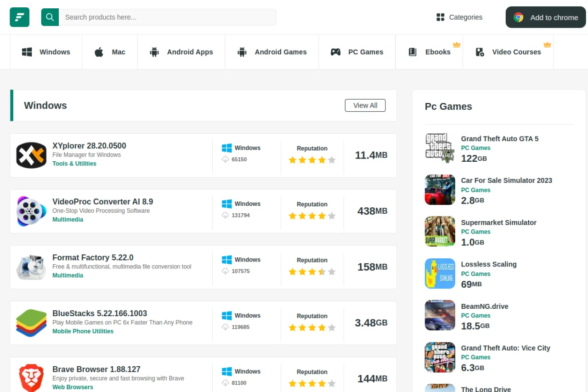Screen dimensions: 588x392
Task: Click the Format Factory app icon
Action: click(31, 267)
